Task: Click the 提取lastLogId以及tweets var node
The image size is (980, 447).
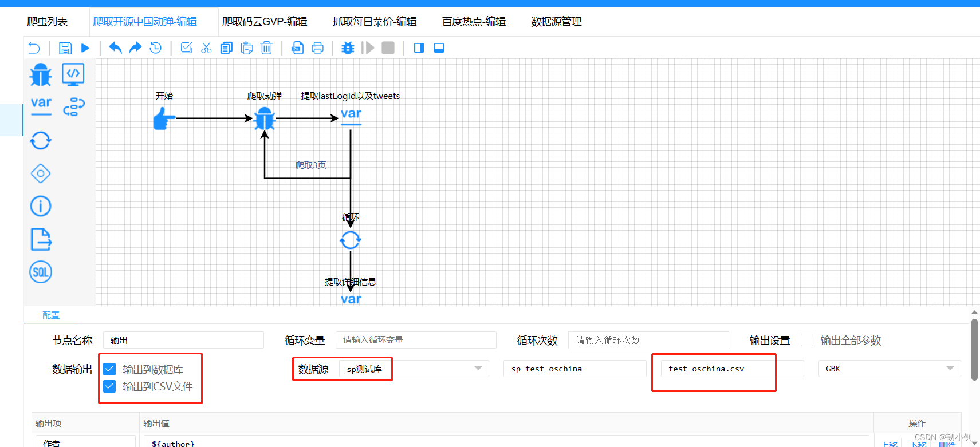Action: [351, 116]
